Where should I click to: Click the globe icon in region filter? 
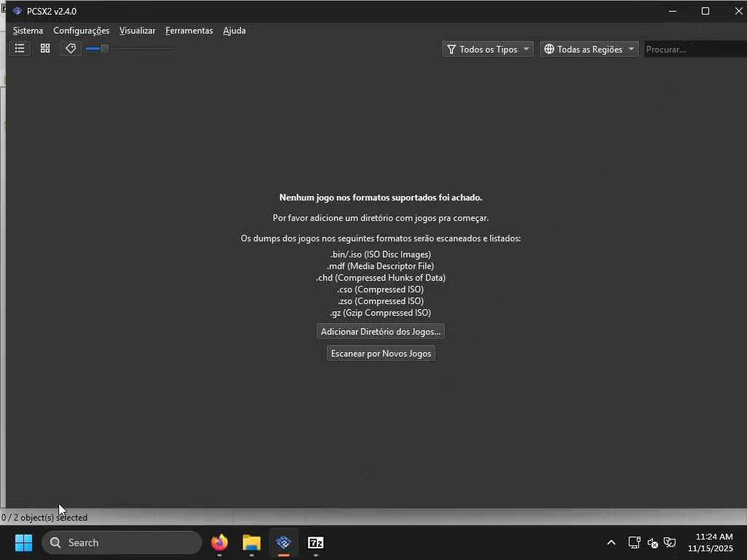549,49
